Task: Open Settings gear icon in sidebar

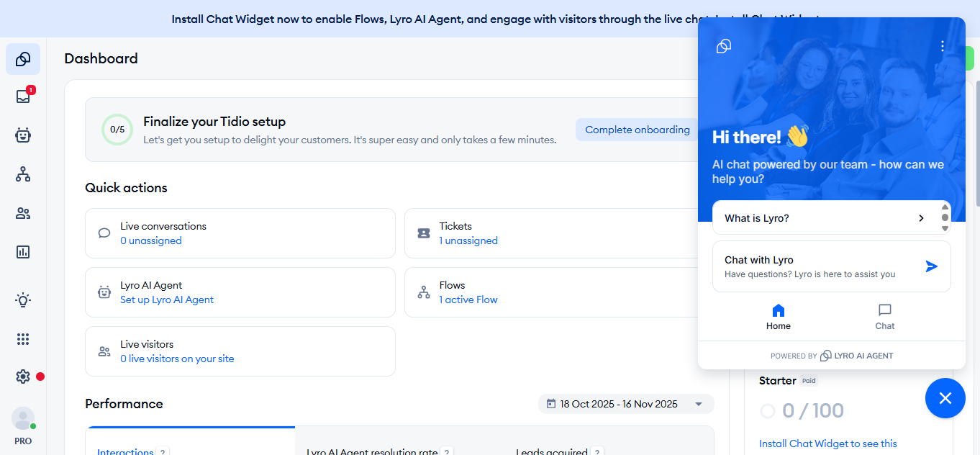Action: coord(23,377)
